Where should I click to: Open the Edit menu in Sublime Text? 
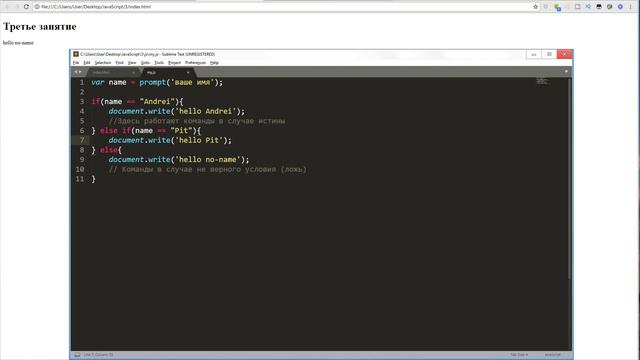point(87,62)
